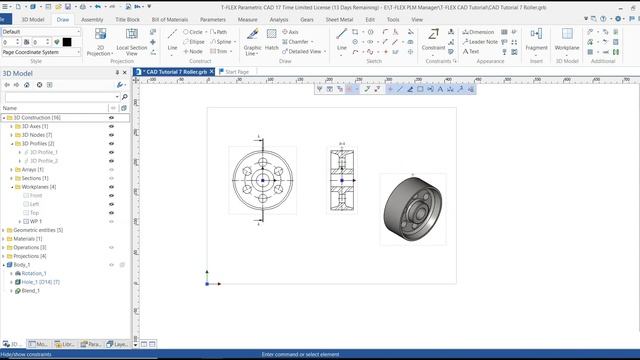Viewport: 640px width, 360px height.
Task: Select the Node construction tool
Action: [x=193, y=51]
